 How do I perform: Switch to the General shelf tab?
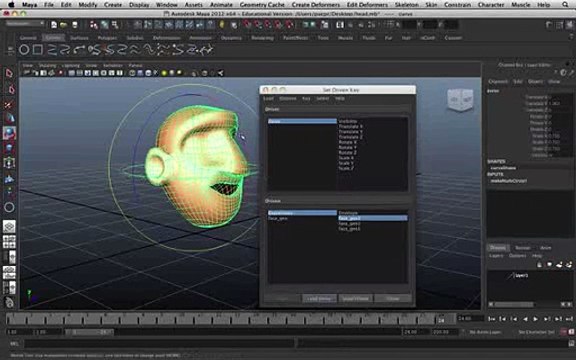click(x=28, y=38)
